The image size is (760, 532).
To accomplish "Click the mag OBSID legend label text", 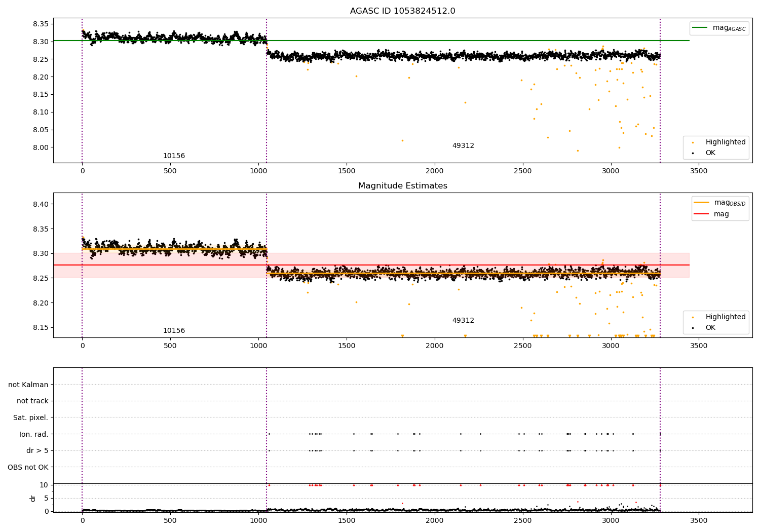I will coord(730,203).
